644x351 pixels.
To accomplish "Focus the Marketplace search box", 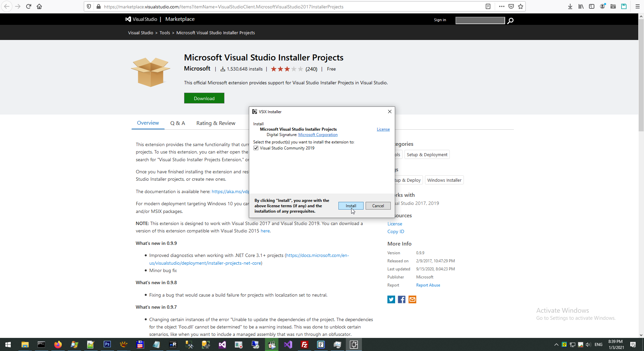I will [x=480, y=20].
